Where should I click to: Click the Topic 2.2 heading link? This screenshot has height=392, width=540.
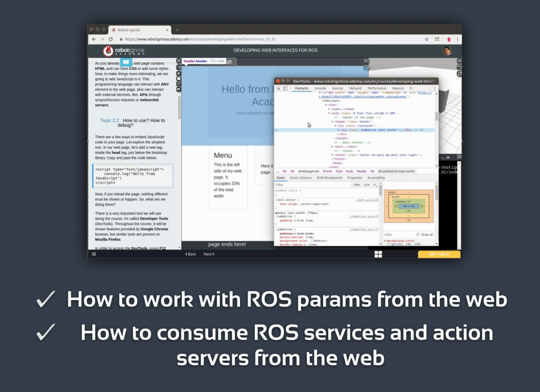point(109,121)
